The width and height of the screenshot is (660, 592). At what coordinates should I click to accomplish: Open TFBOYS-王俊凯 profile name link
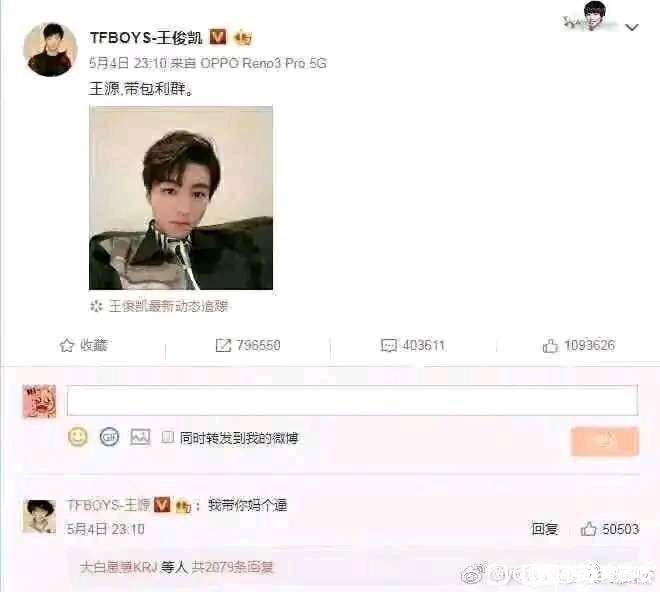pos(146,37)
